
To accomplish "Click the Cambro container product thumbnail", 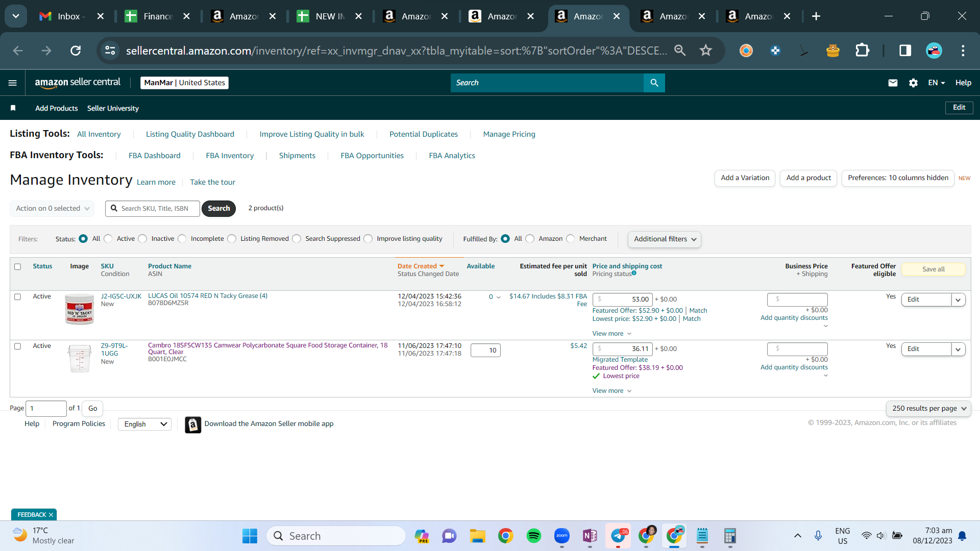I will pyautogui.click(x=80, y=358).
